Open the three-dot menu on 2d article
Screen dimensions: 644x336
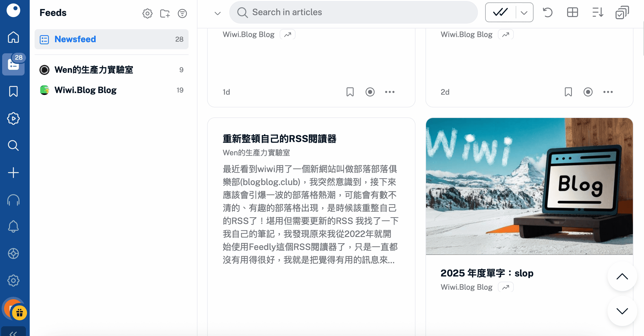[608, 92]
